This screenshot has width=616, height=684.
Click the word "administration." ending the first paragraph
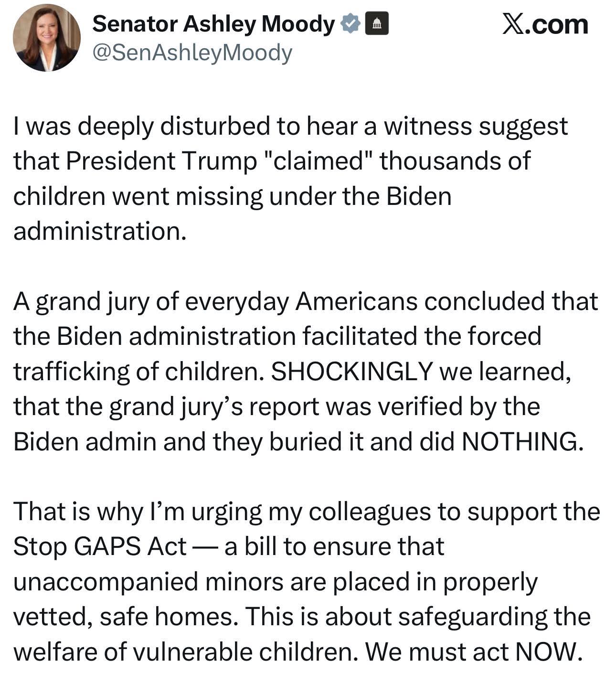[99, 231]
